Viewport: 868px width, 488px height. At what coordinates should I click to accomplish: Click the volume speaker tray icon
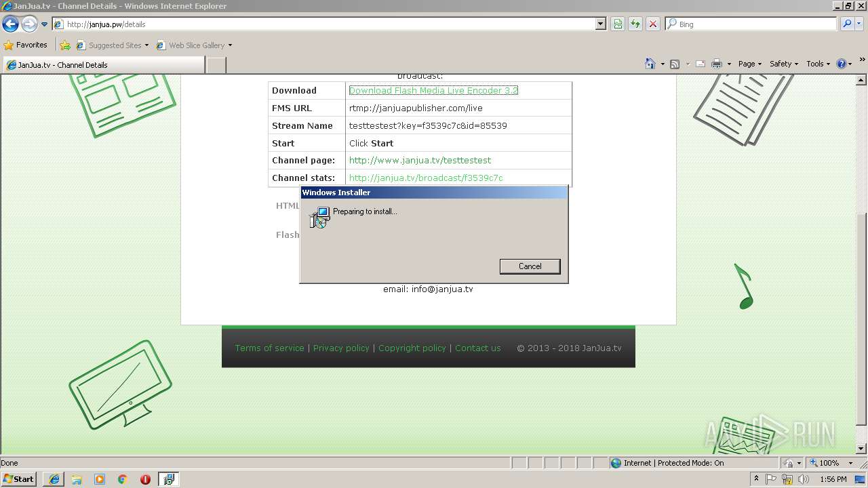pos(804,479)
